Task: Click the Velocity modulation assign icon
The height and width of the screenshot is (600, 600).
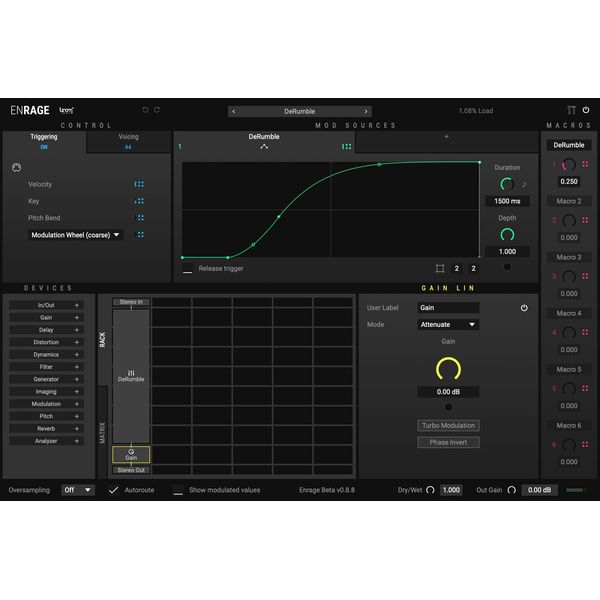Action: click(139, 184)
